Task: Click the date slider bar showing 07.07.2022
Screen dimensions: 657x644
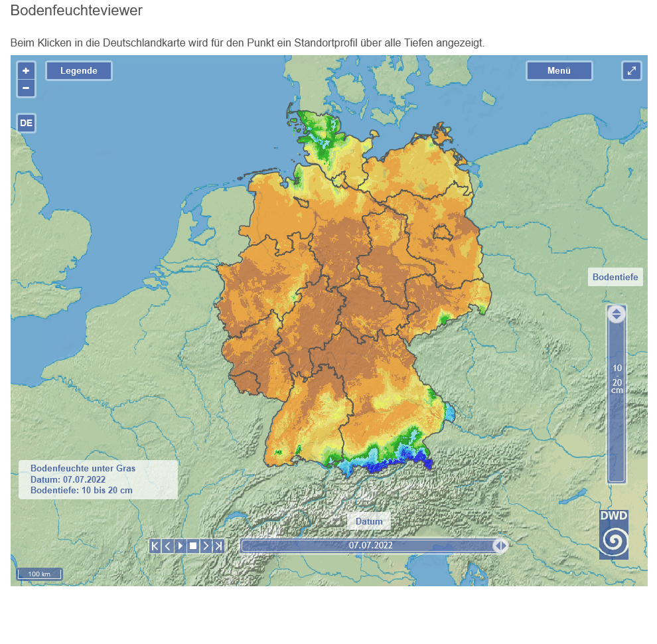Action: pos(370,546)
